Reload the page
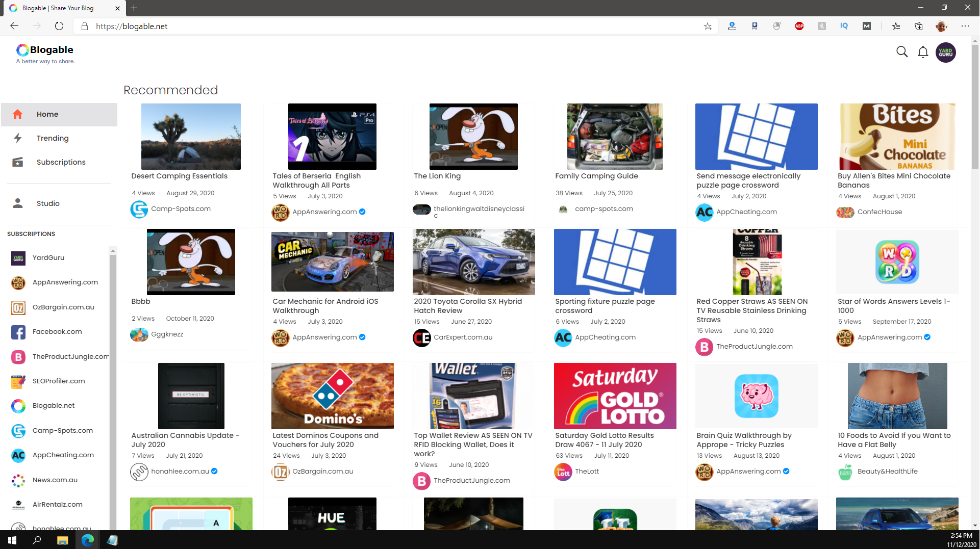 click(59, 26)
